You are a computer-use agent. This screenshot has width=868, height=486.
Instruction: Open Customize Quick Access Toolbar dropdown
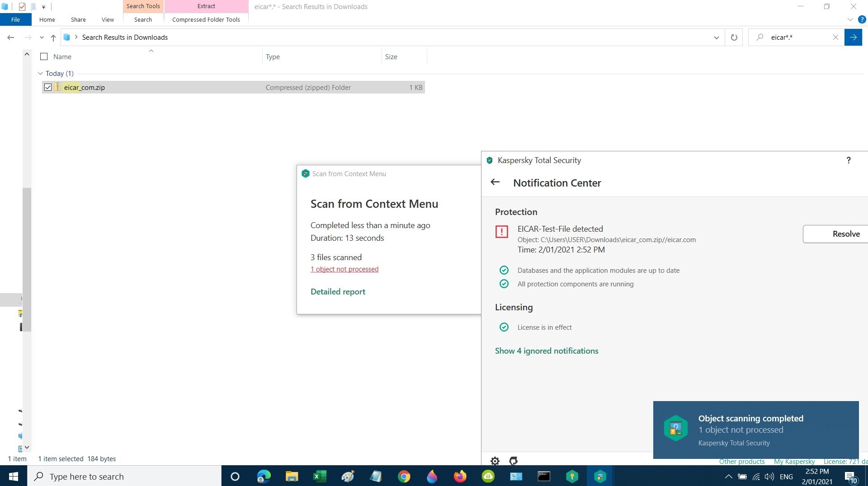click(43, 7)
